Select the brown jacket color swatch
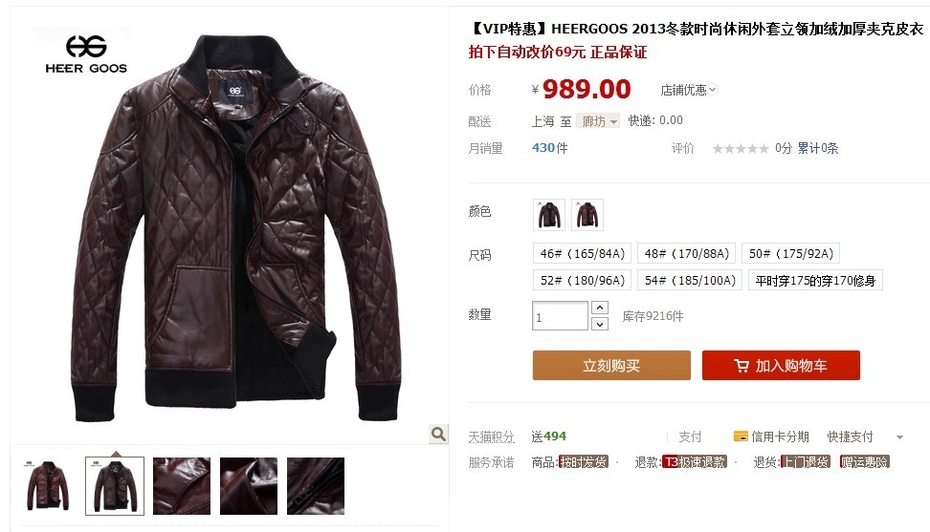This screenshot has width=930, height=532. (x=587, y=215)
